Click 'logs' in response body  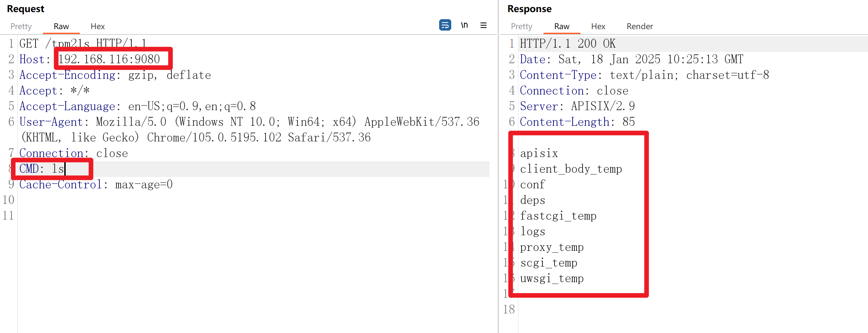click(533, 231)
